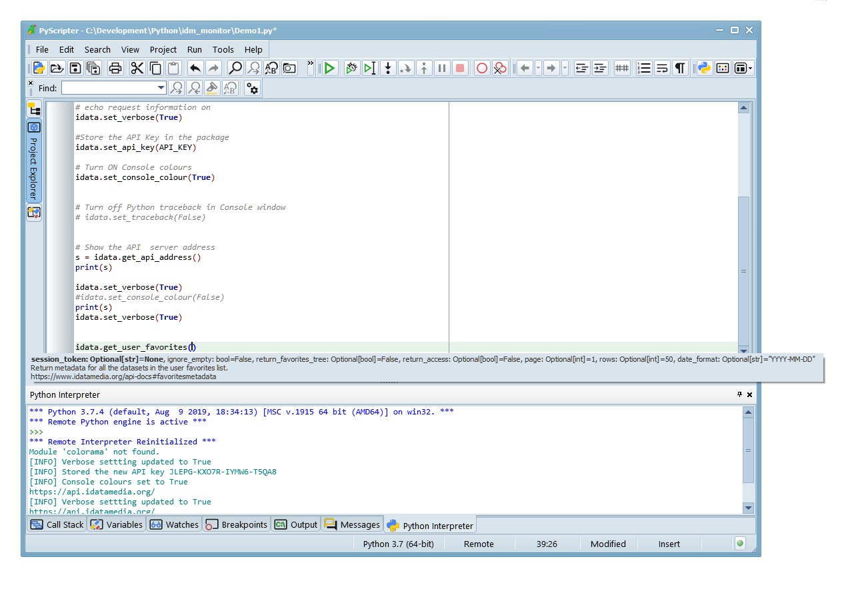Click the Debug script bug icon
Image resolution: width=868 pixels, height=605 pixels.
[x=351, y=68]
